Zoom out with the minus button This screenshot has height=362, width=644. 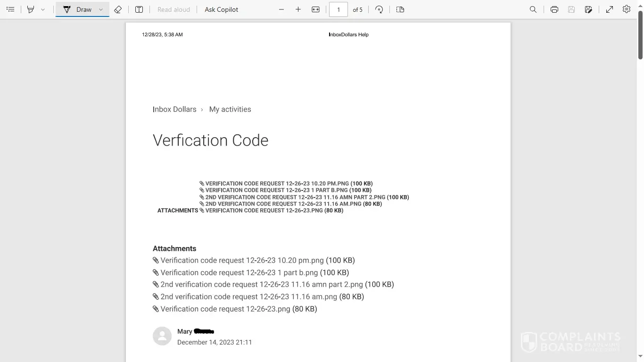click(281, 9)
